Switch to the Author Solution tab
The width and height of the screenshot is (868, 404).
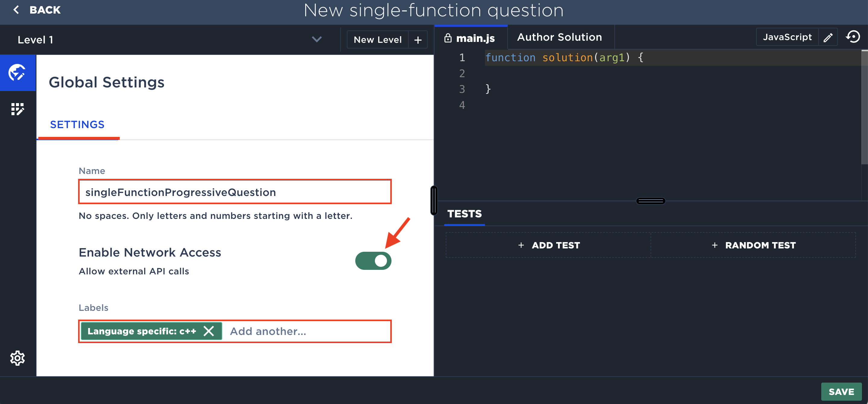tap(560, 37)
